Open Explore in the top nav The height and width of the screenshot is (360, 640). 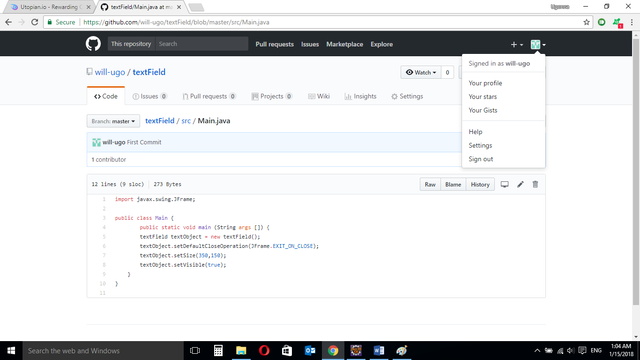point(382,44)
